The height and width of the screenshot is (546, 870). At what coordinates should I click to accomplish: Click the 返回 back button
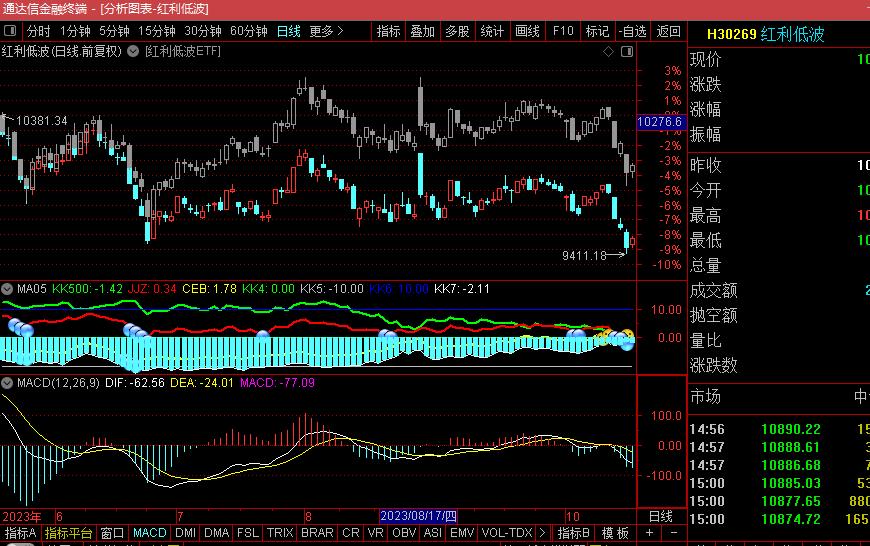point(669,31)
